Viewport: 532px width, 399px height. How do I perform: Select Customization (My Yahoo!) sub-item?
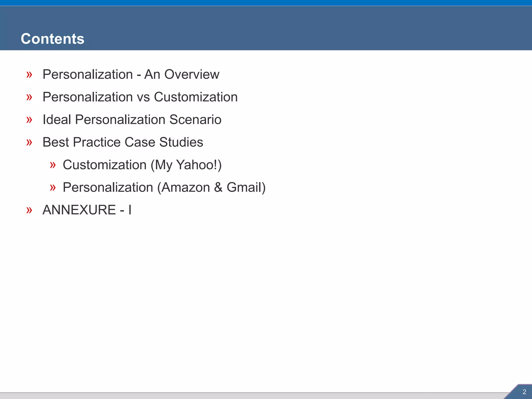(x=142, y=165)
